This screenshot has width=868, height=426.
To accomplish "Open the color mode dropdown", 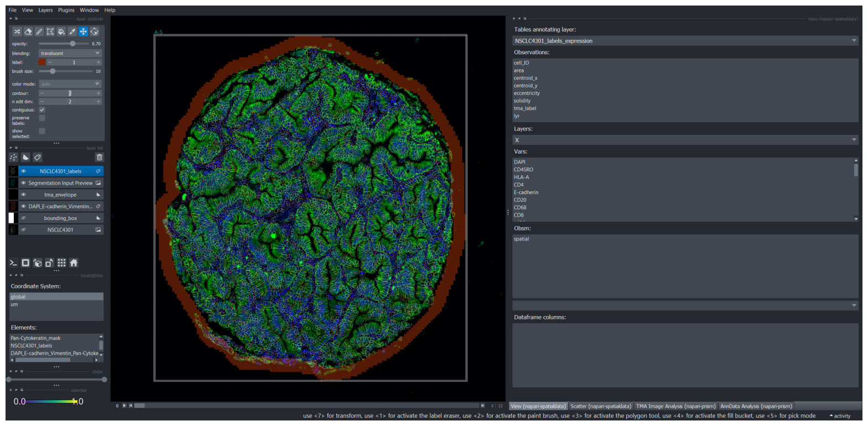I will (70, 84).
